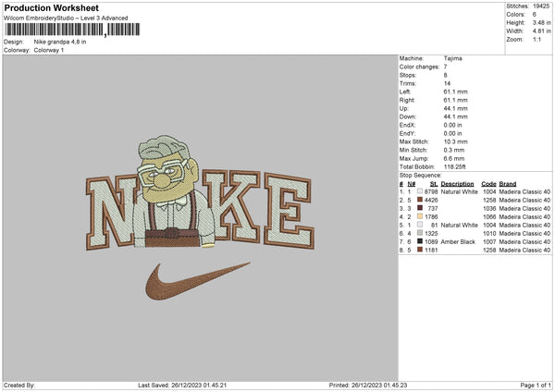Image resolution: width=555 pixels, height=392 pixels.
Task: Choose the peach swatch with 1786 stitches
Action: pos(420,216)
